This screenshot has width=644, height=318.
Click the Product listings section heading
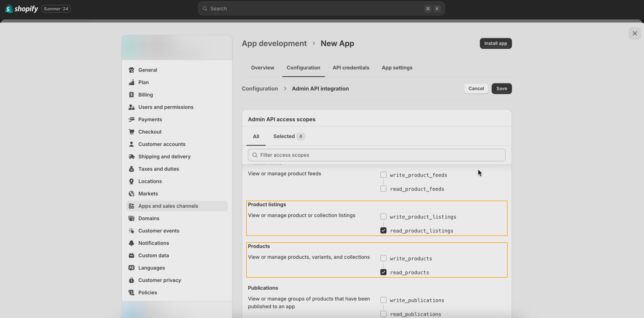point(267,205)
